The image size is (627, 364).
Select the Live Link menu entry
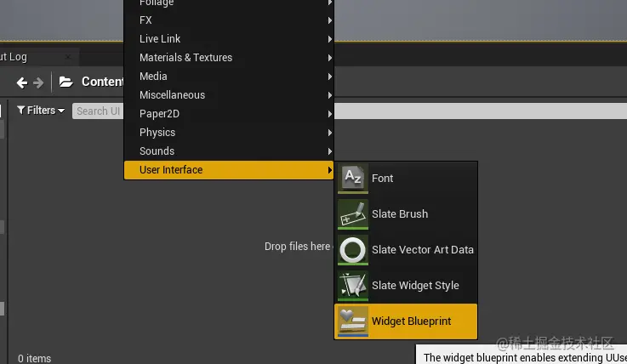tap(229, 39)
